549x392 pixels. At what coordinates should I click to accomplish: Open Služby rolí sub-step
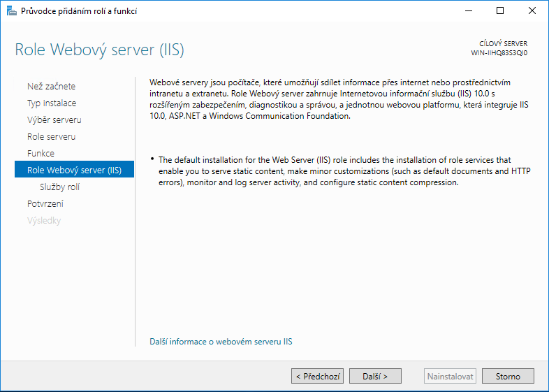[x=60, y=187]
